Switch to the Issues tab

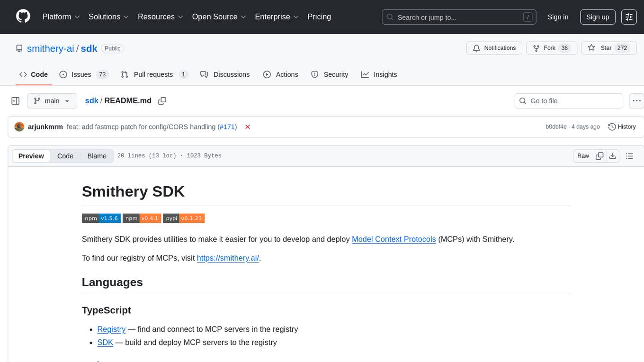coord(84,74)
